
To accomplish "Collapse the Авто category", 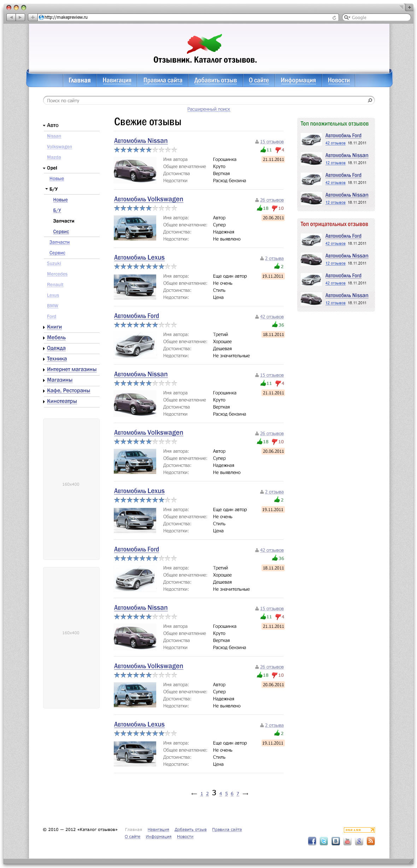I will coord(44,126).
